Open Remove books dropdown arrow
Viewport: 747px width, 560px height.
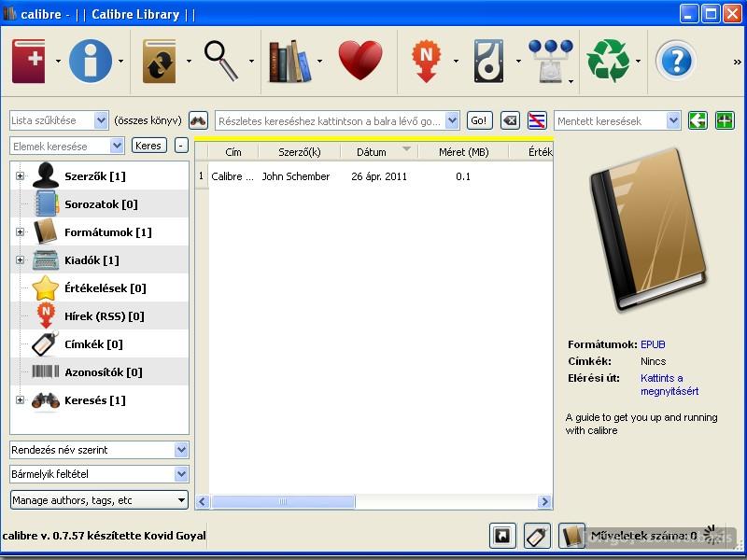click(638, 61)
